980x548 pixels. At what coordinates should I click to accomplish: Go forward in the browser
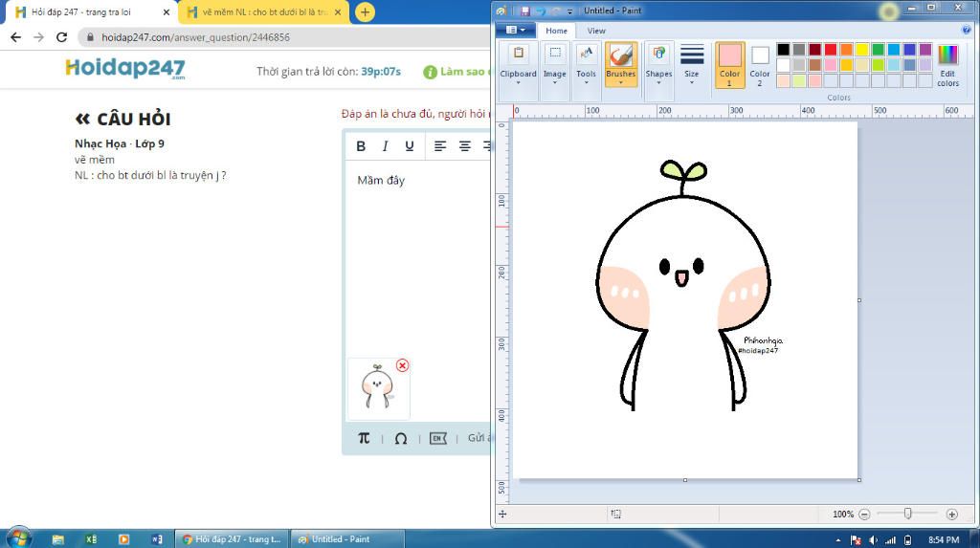(x=38, y=37)
